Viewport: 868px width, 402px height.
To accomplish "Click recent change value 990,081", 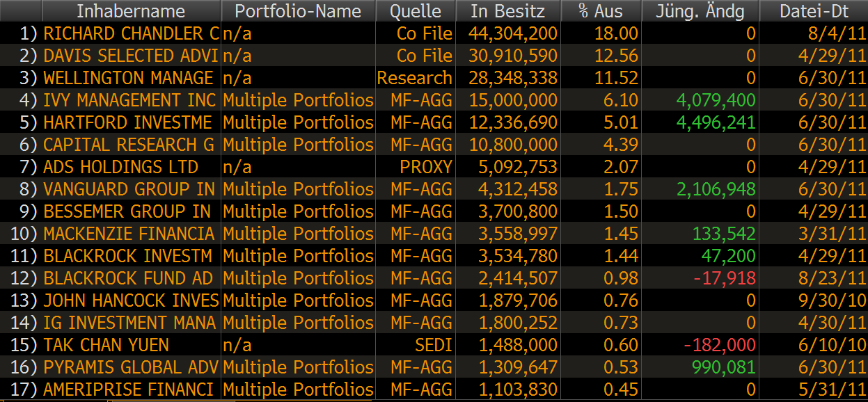I will 724,367.
